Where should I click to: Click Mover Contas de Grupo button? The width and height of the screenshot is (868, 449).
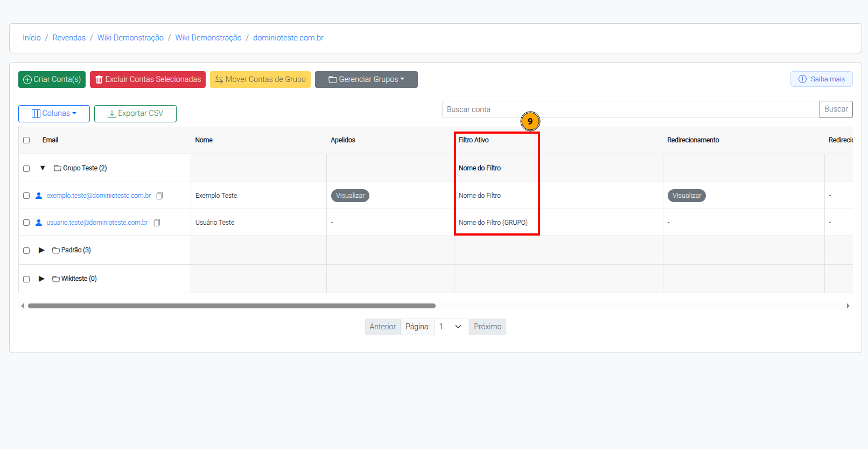[x=260, y=79]
